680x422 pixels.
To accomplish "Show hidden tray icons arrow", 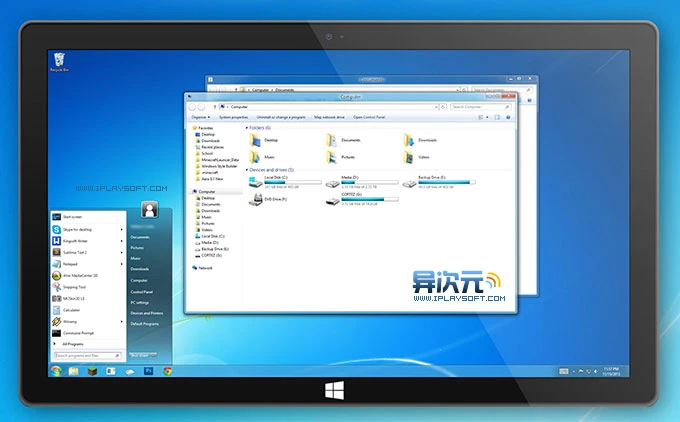I will pos(574,371).
